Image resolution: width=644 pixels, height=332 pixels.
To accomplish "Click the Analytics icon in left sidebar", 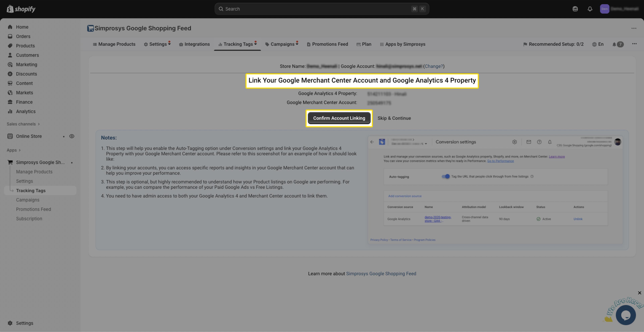I will coord(10,111).
